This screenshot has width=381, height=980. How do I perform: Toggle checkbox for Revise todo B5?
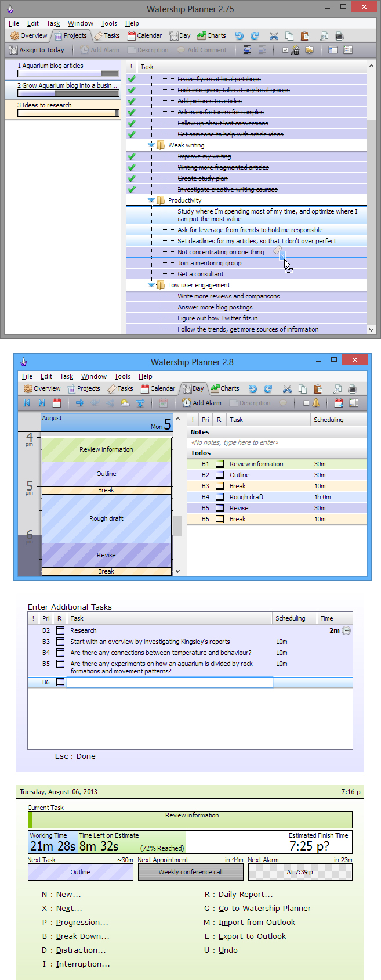click(x=220, y=508)
